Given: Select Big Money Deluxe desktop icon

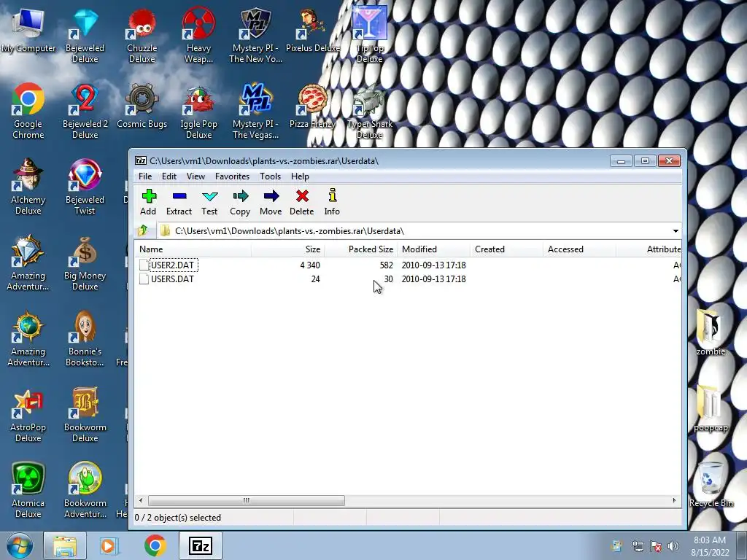Looking at the screenshot, I should point(85,263).
